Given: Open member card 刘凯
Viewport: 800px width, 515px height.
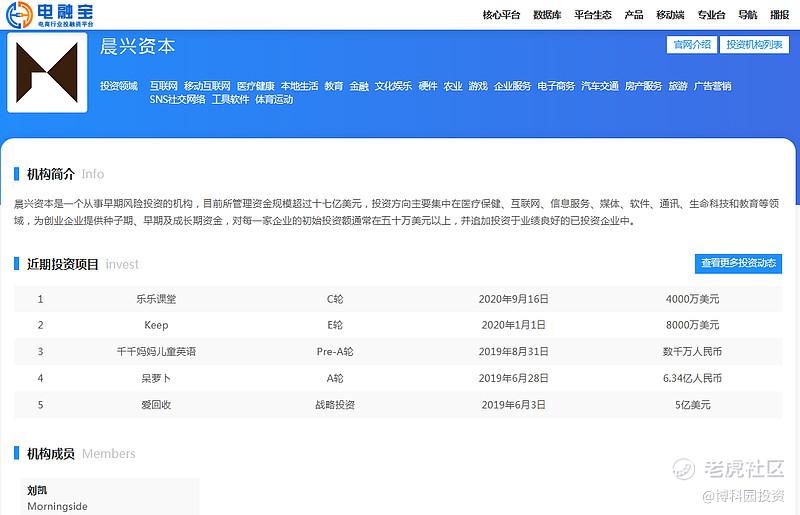Looking at the screenshot, I should [x=110, y=497].
